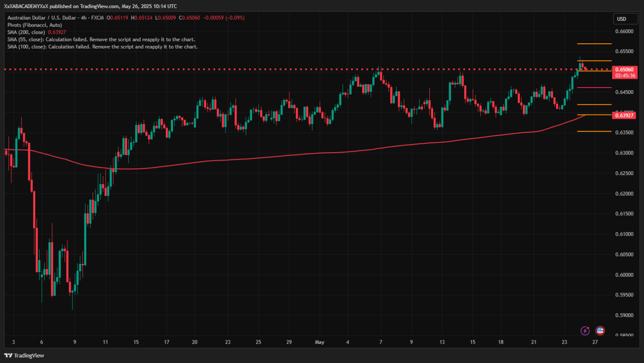Click the 27 date label on the time axis
This screenshot has height=363, width=644.
pyautogui.click(x=595, y=342)
